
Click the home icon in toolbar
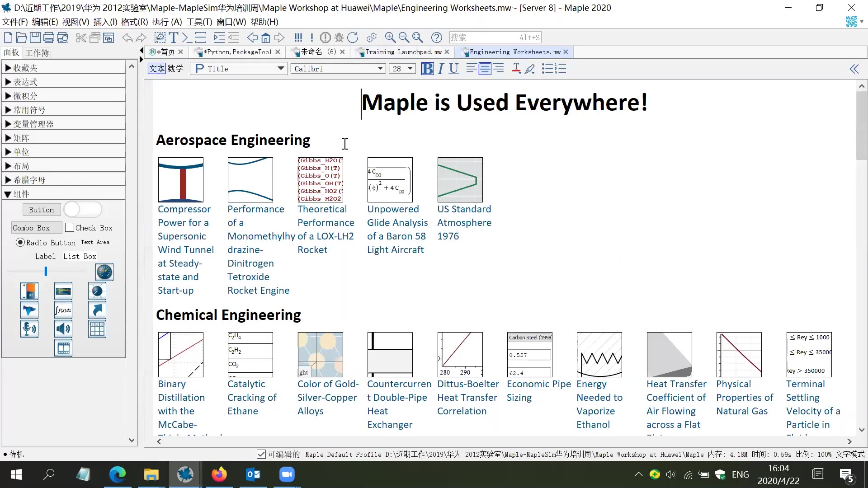(x=266, y=38)
